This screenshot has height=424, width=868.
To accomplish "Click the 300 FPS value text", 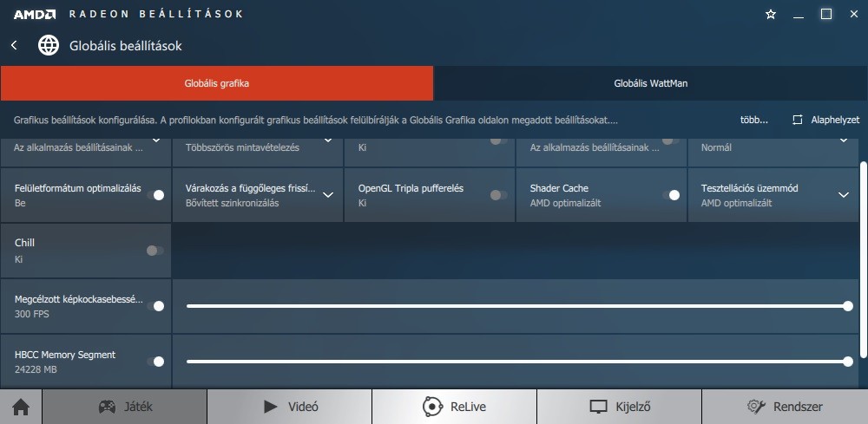I will (x=32, y=314).
